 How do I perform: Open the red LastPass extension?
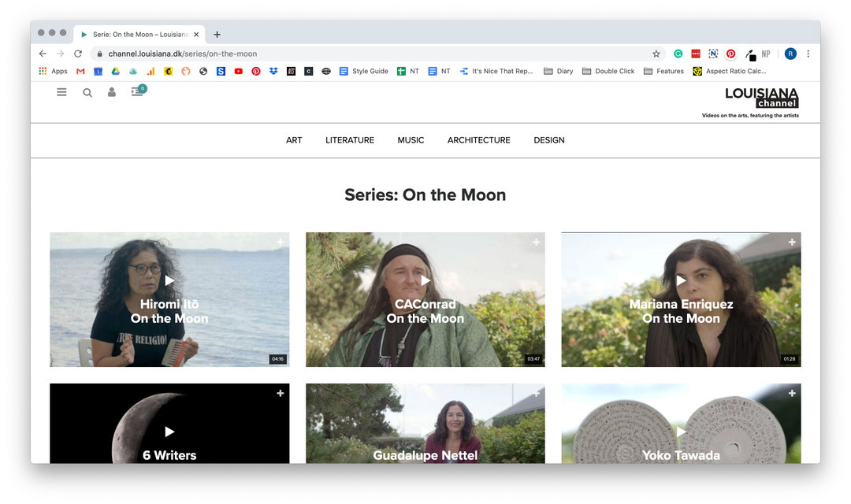coord(695,54)
